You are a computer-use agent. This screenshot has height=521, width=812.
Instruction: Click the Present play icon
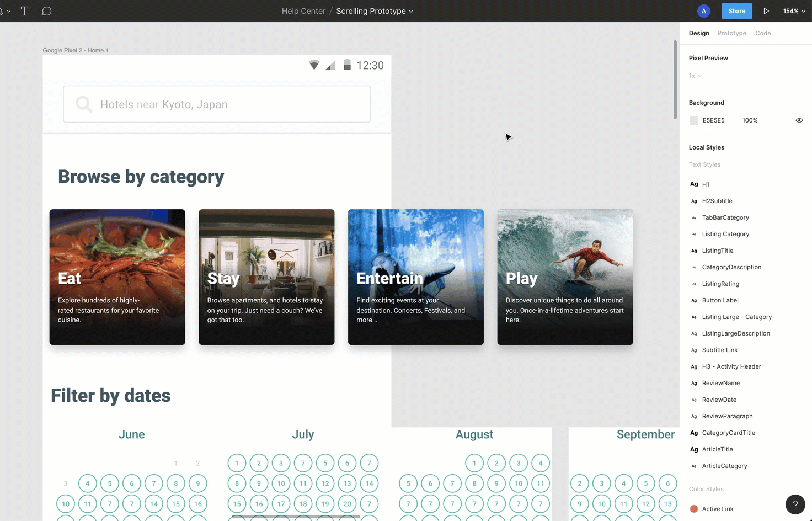point(766,10)
